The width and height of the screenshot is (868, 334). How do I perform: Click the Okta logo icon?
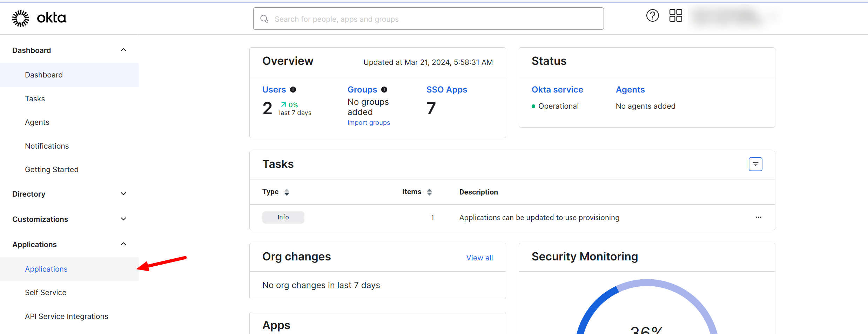21,18
